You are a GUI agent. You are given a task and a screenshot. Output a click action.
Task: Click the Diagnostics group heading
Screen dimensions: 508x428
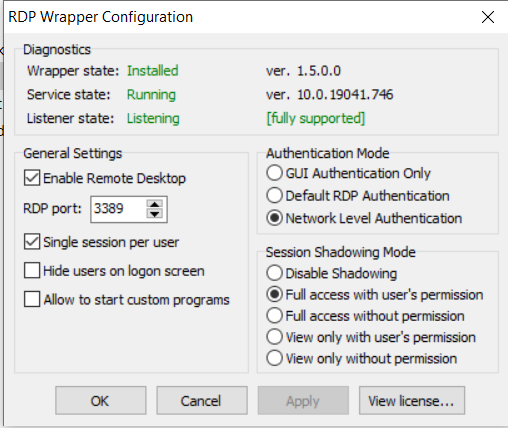pyautogui.click(x=57, y=50)
